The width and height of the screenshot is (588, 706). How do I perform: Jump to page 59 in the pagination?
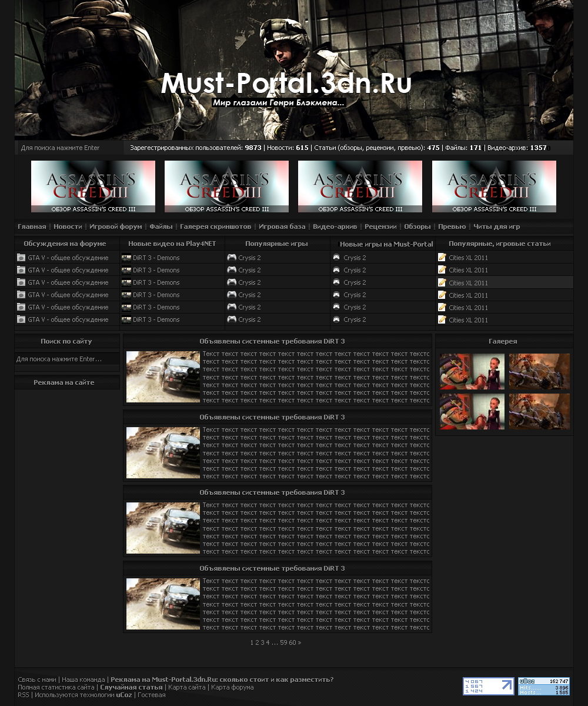click(283, 642)
